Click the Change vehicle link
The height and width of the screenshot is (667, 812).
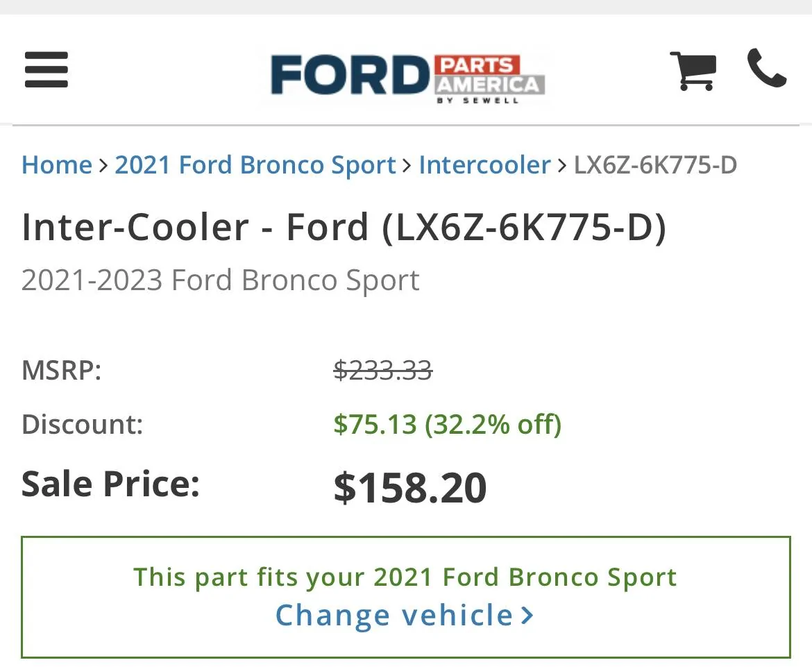pyautogui.click(x=394, y=616)
